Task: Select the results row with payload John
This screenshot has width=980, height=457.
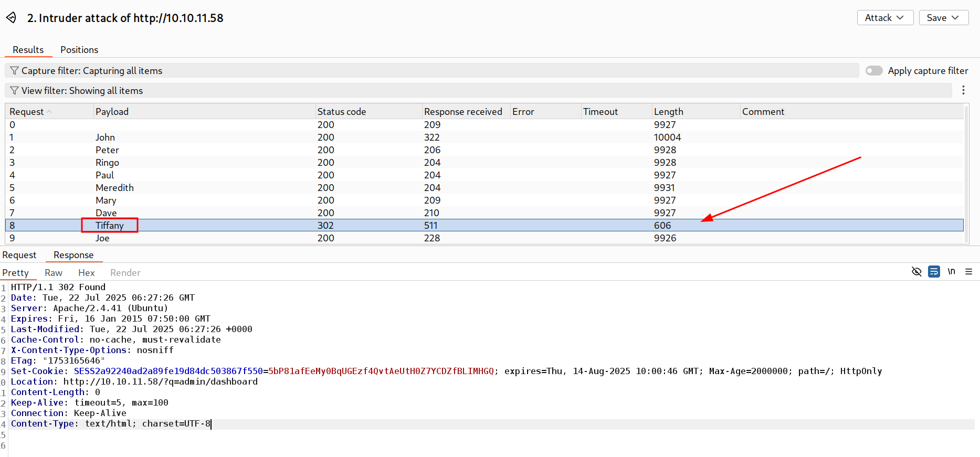Action: pyautogui.click(x=484, y=137)
